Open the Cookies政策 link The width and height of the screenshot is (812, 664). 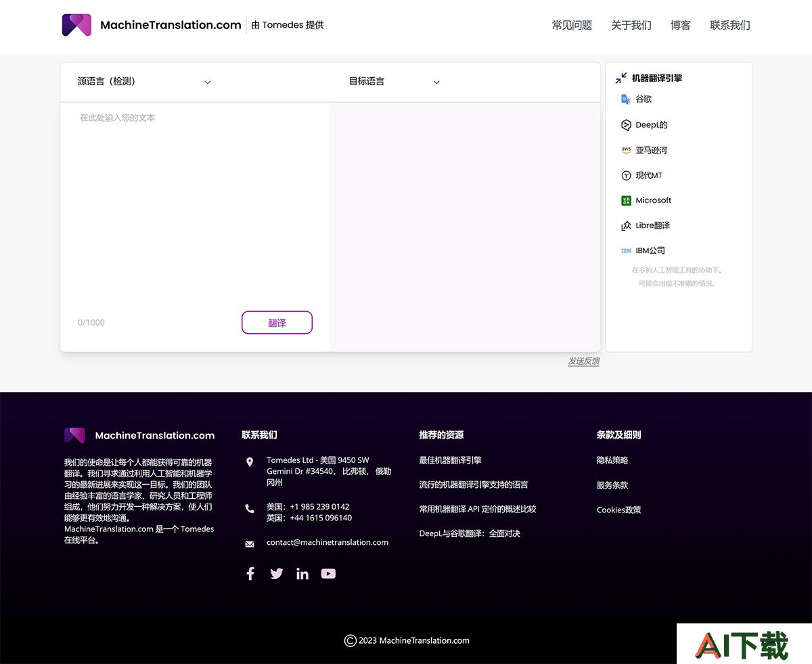point(618,510)
